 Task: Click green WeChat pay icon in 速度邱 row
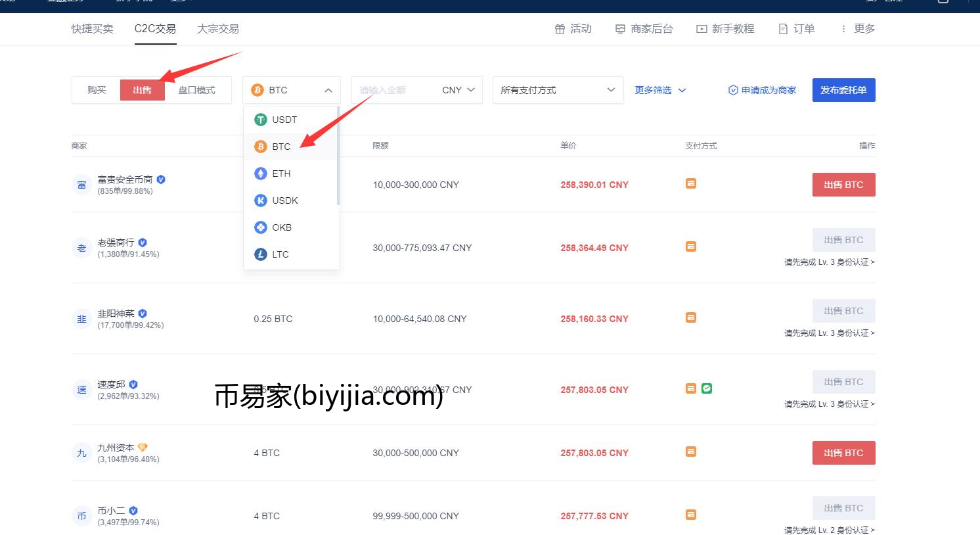(x=707, y=388)
